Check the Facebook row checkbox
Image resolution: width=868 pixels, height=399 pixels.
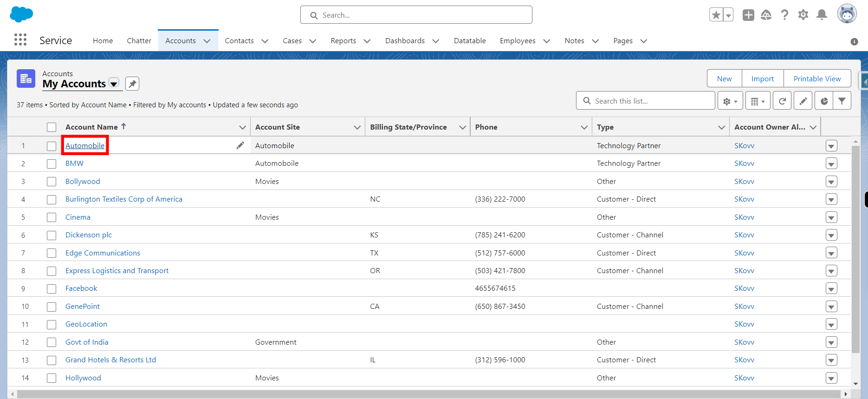click(x=52, y=289)
